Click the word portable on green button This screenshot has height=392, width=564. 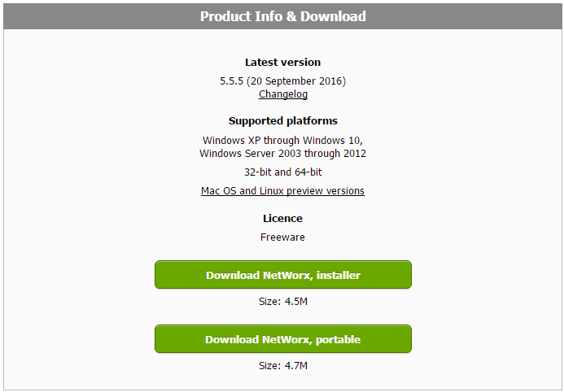click(x=338, y=339)
